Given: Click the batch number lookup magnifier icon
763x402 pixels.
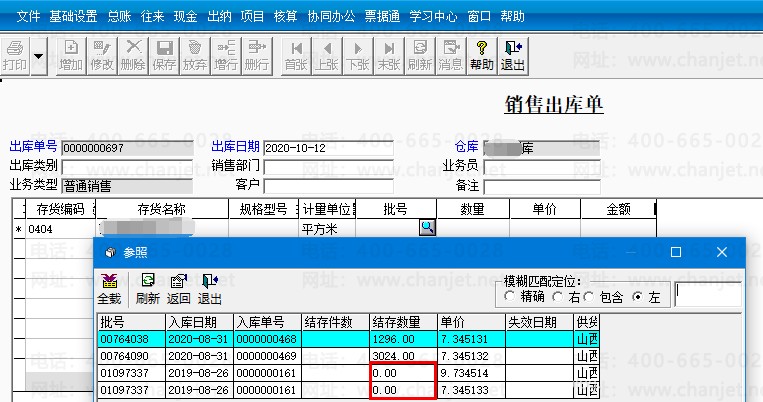Looking at the screenshot, I should pos(427,227).
